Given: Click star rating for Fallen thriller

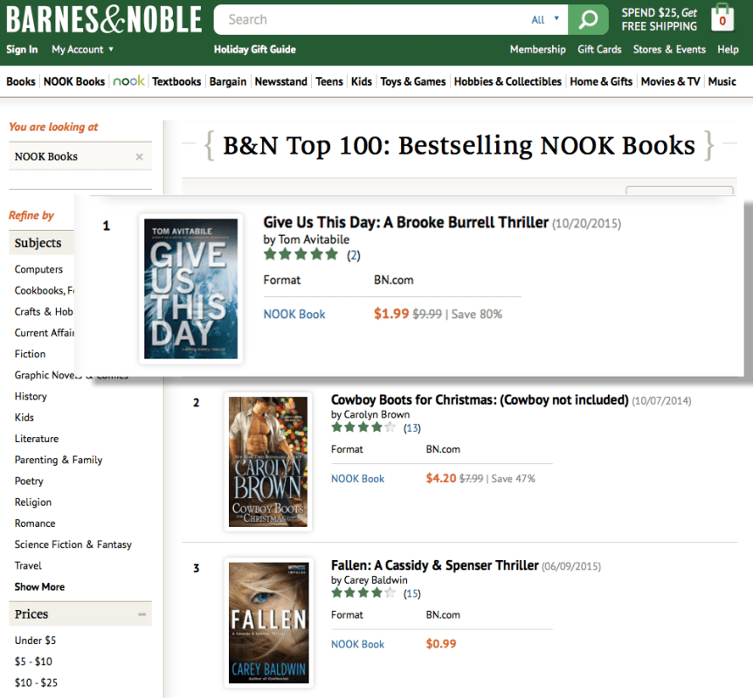Looking at the screenshot, I should tap(363, 593).
